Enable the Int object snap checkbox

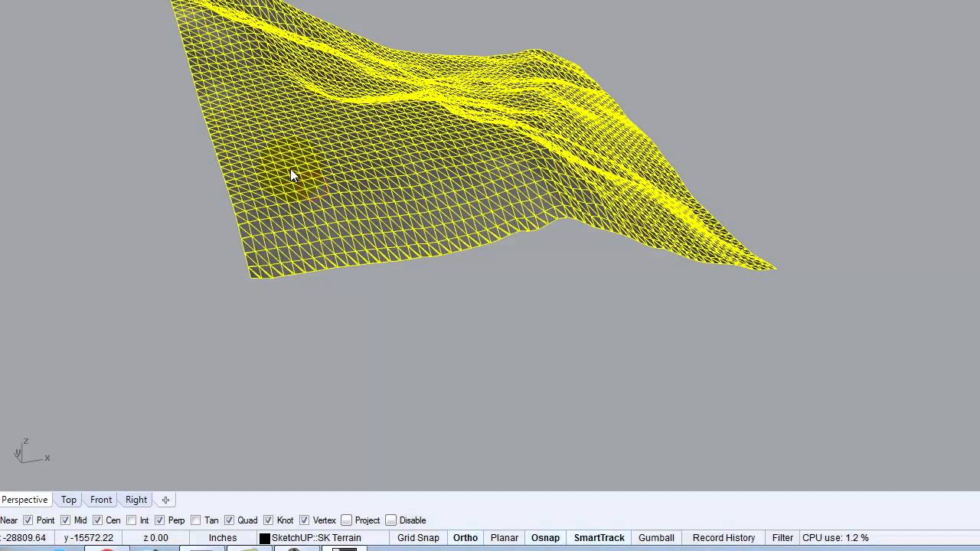(132, 520)
